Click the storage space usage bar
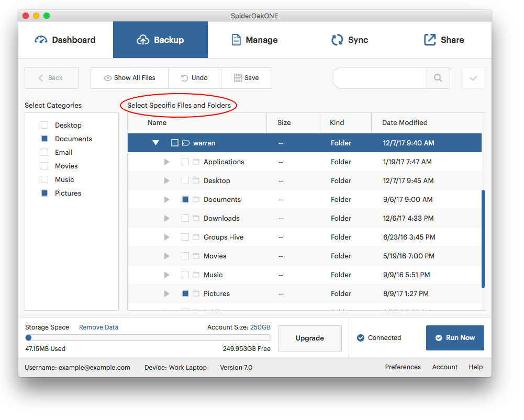524x420 pixels. coord(148,338)
